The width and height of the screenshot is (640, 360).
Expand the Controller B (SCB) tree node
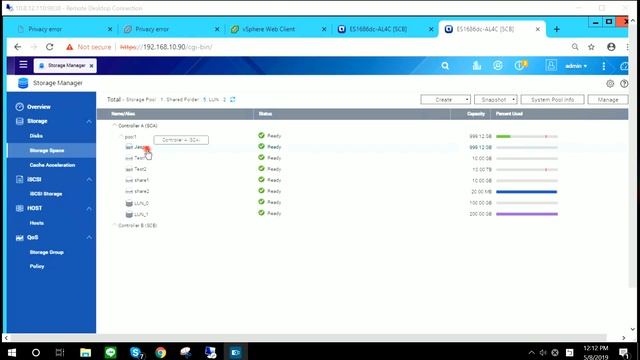pos(115,225)
